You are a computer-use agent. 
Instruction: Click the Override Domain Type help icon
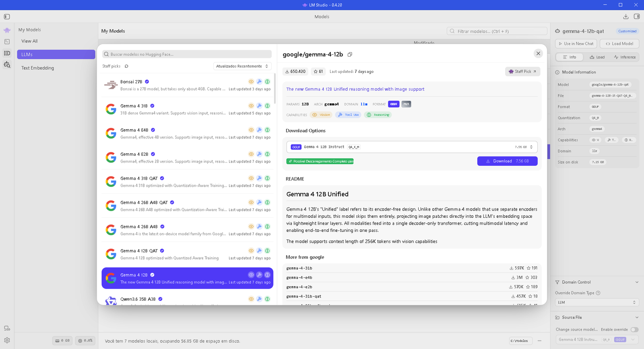pos(598,293)
